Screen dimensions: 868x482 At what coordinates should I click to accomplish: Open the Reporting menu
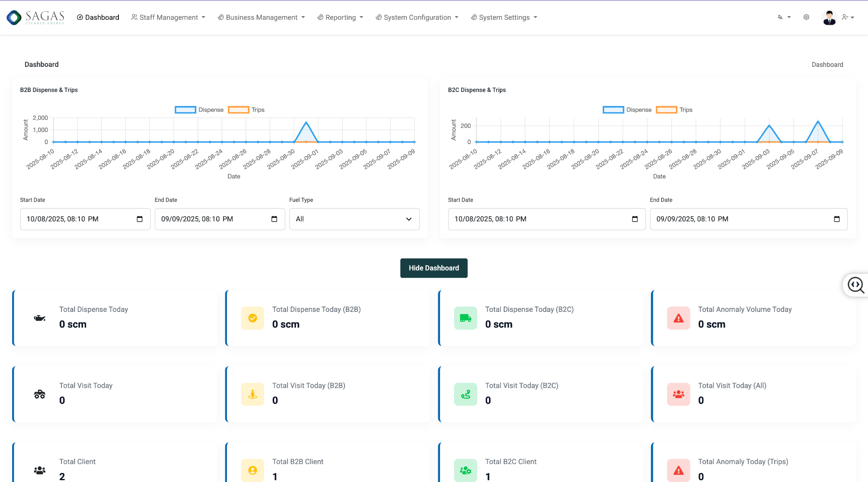(x=340, y=18)
